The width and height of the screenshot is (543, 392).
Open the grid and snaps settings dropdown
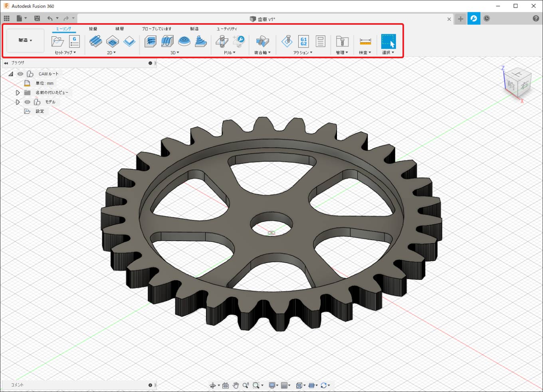285,385
